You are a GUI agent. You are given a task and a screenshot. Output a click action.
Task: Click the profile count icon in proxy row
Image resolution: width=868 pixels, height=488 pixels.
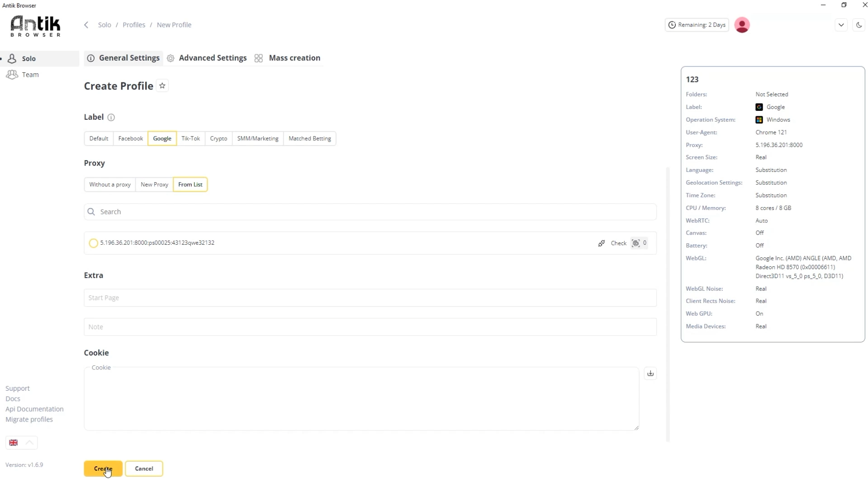pos(636,243)
